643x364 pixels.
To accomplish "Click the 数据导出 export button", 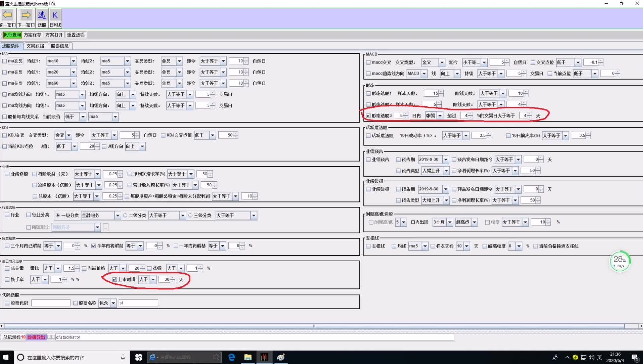I will click(x=36, y=337).
